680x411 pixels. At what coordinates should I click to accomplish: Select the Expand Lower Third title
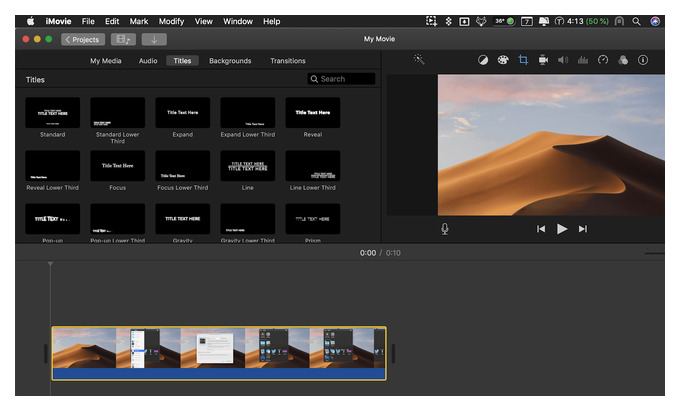(248, 113)
